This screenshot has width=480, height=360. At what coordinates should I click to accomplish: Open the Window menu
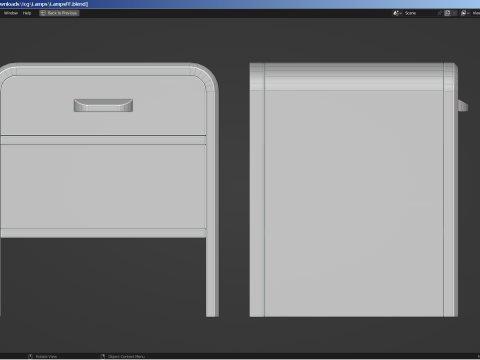pyautogui.click(x=11, y=13)
